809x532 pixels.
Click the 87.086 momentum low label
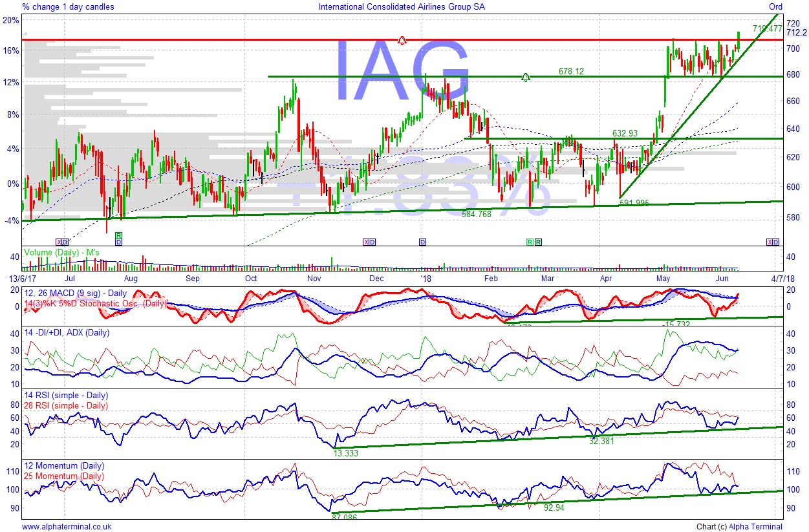[345, 518]
